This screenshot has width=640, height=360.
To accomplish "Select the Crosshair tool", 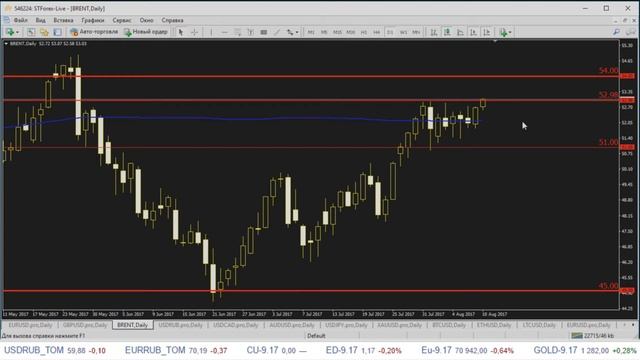I will coord(194,32).
